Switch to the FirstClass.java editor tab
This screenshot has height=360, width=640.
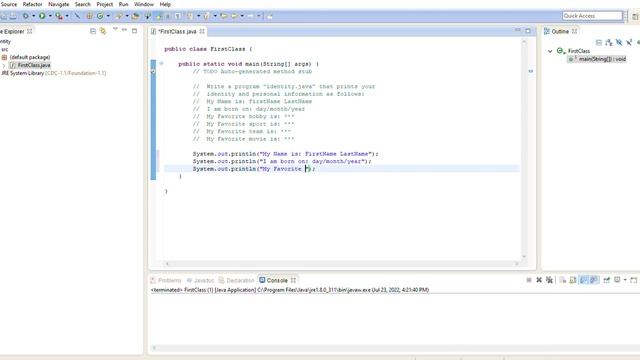(x=177, y=31)
